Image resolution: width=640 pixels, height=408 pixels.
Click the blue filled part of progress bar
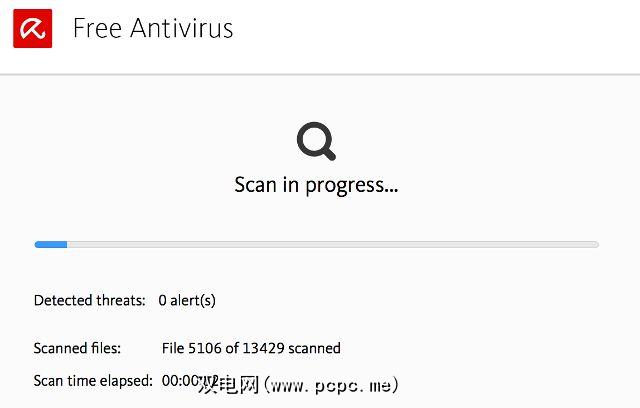click(x=50, y=244)
